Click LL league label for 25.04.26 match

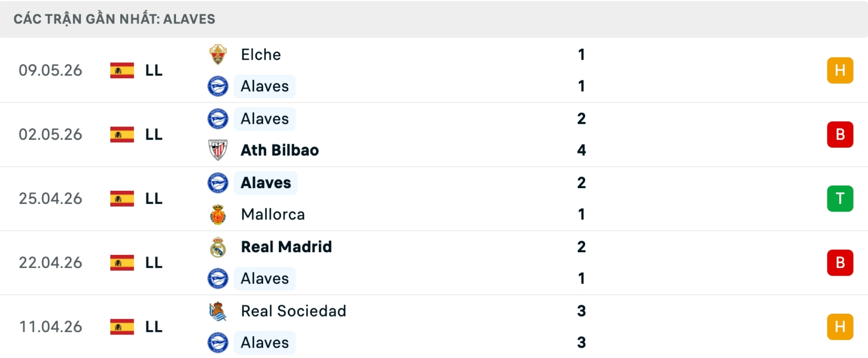coord(154,198)
